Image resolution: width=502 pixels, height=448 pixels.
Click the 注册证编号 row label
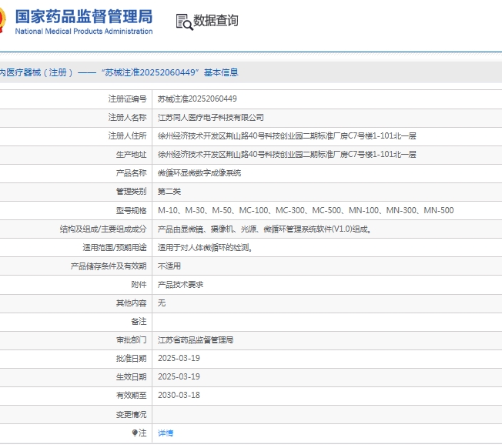[127, 99]
